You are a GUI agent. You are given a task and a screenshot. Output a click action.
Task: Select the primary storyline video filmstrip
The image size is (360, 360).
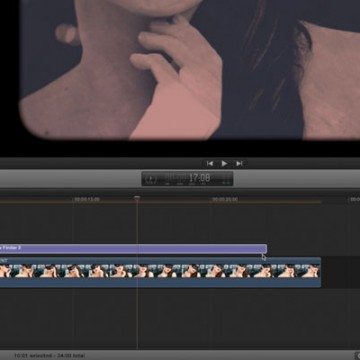click(x=160, y=271)
